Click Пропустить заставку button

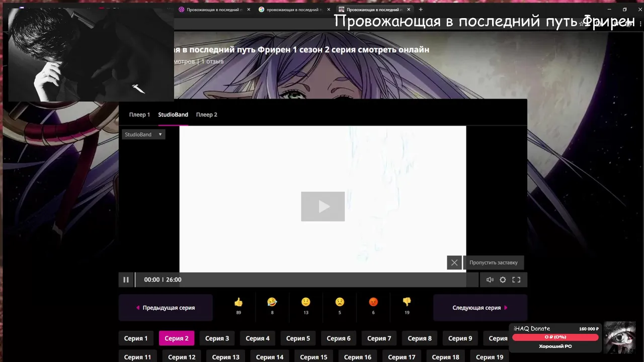494,262
